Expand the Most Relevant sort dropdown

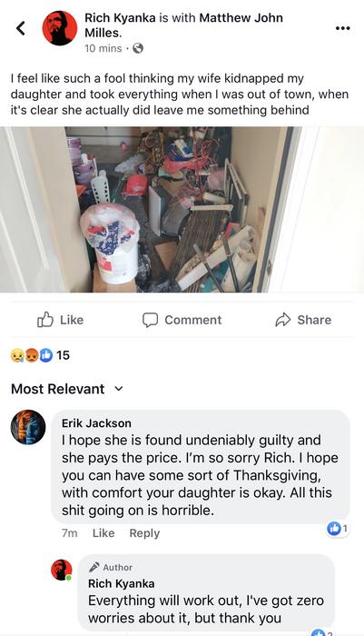coord(67,389)
